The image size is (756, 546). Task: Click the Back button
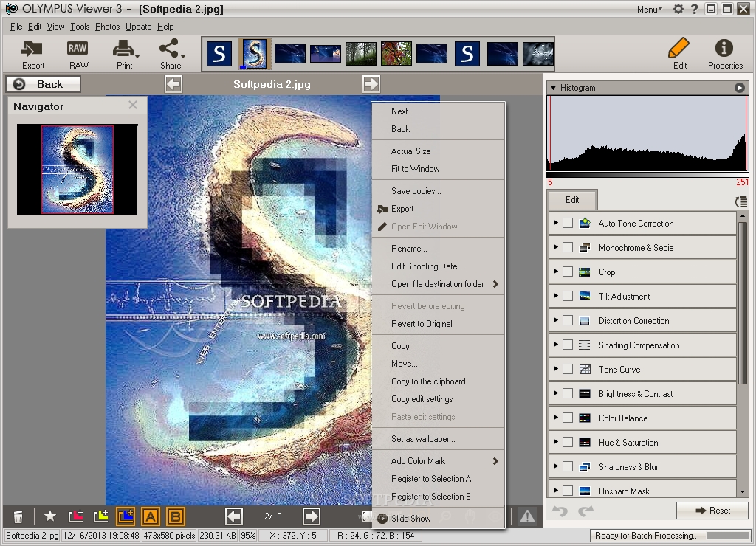(x=43, y=84)
